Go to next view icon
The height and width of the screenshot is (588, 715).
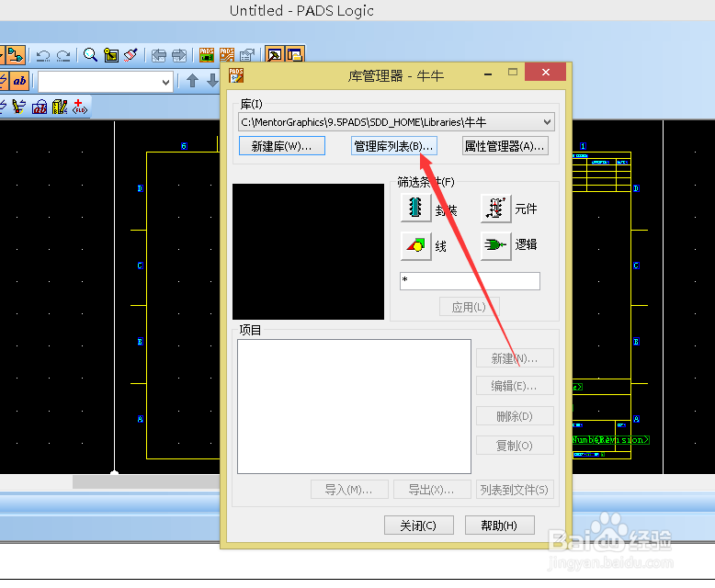[179, 56]
